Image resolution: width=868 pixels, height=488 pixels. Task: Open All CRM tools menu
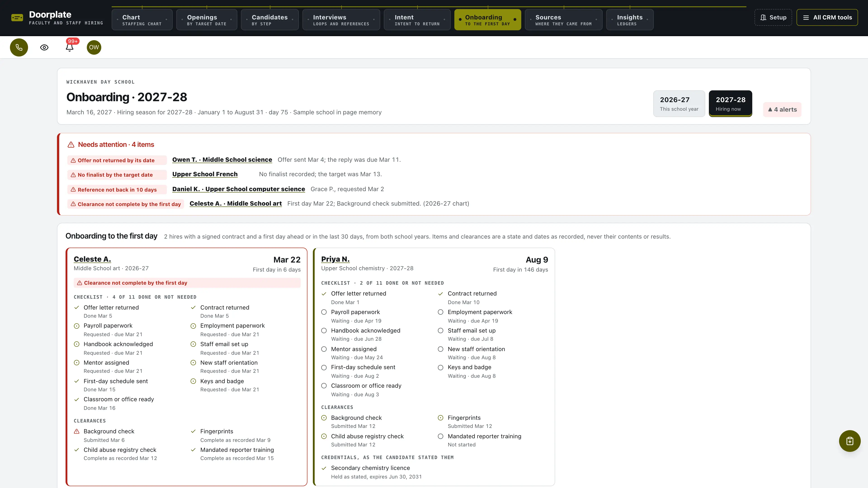(x=827, y=18)
